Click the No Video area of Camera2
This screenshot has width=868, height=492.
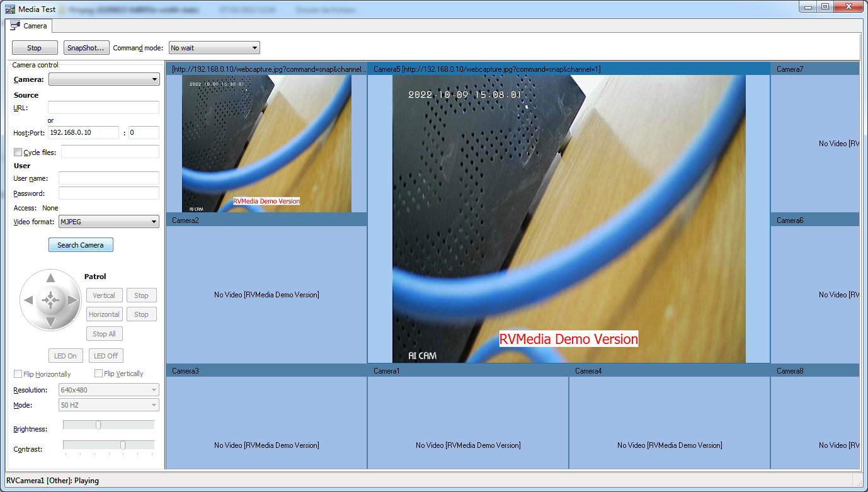(266, 294)
